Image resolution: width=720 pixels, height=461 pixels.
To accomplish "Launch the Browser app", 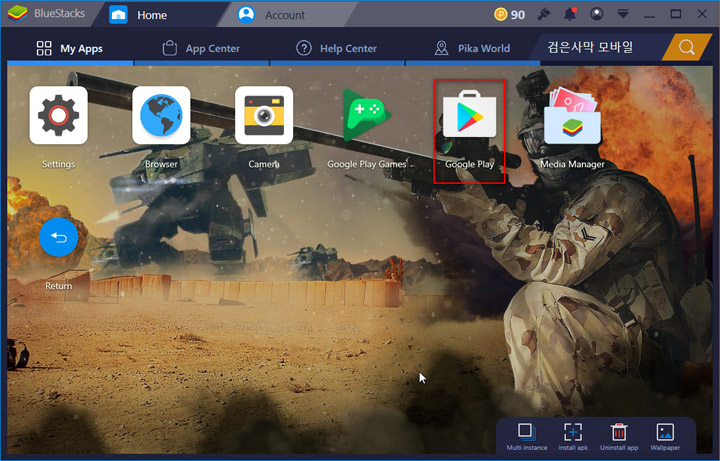I will 161,115.
